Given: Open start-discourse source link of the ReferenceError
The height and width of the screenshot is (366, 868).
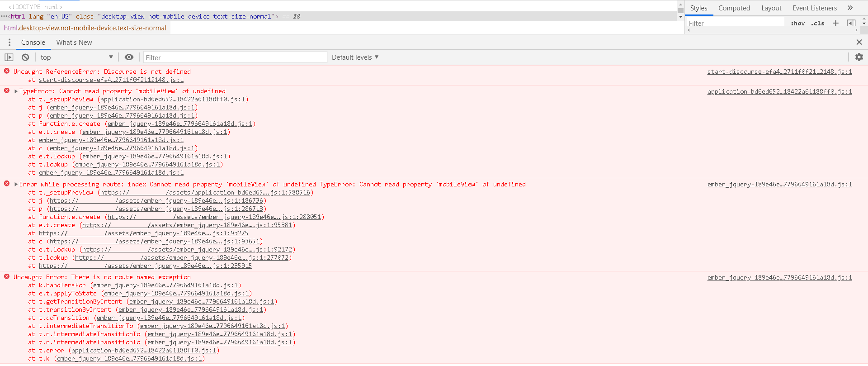Looking at the screenshot, I should [779, 71].
